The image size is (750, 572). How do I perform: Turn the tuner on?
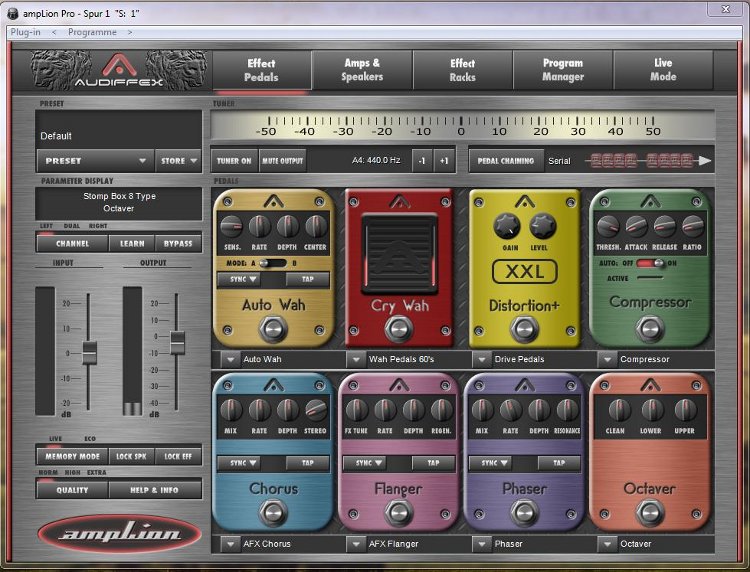click(234, 161)
